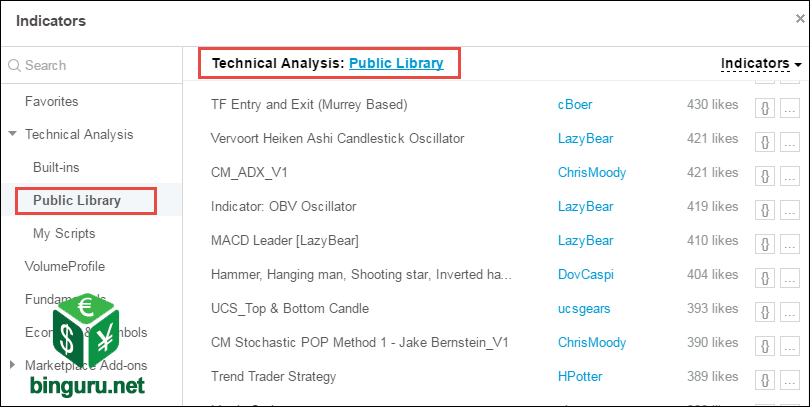The width and height of the screenshot is (810, 407).
Task: Expand the Marketplace Add-ons section
Action: [x=12, y=365]
